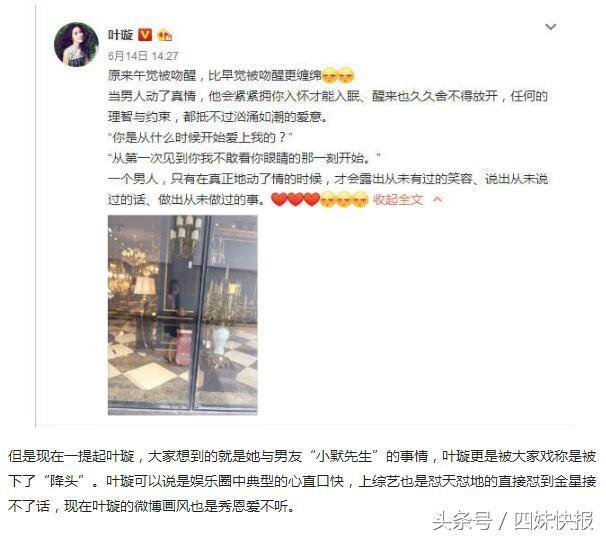Click the first smirk emoji after 缠绵
Viewport: 606px width, 538px height.
click(x=330, y=75)
